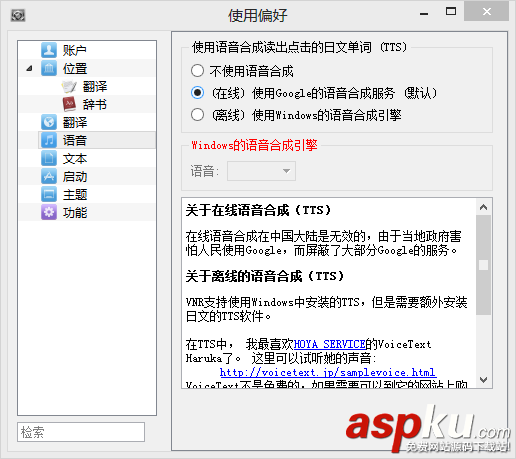
Task: Collapse the 位置 tree node arrow
Action: 29,69
